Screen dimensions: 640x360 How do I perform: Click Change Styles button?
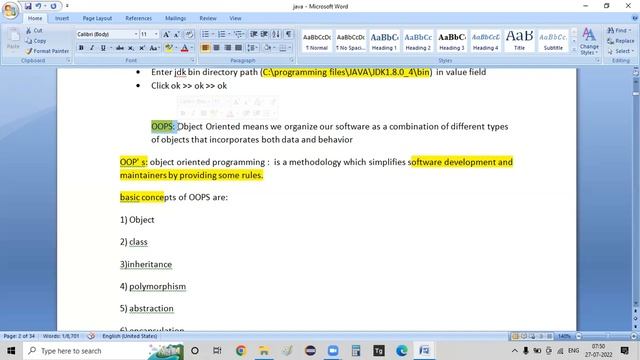click(x=589, y=41)
